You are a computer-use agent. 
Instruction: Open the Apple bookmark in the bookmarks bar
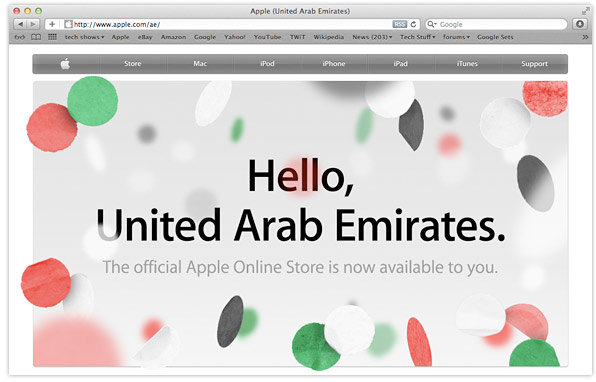click(x=120, y=37)
